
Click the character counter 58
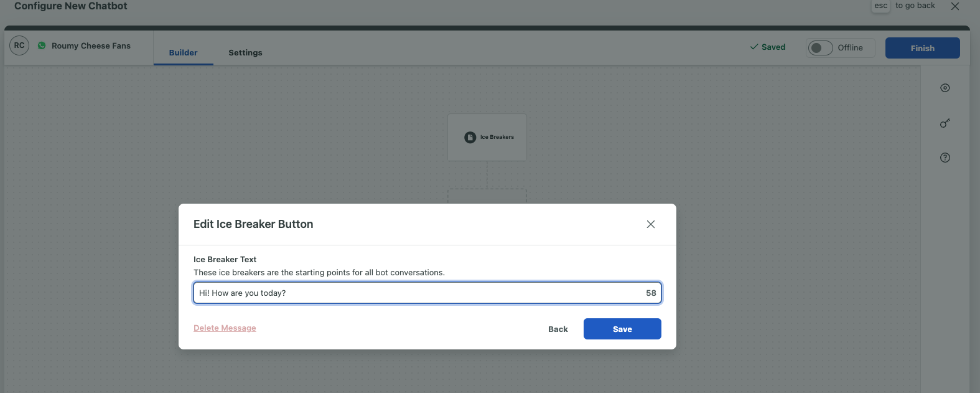click(x=651, y=293)
